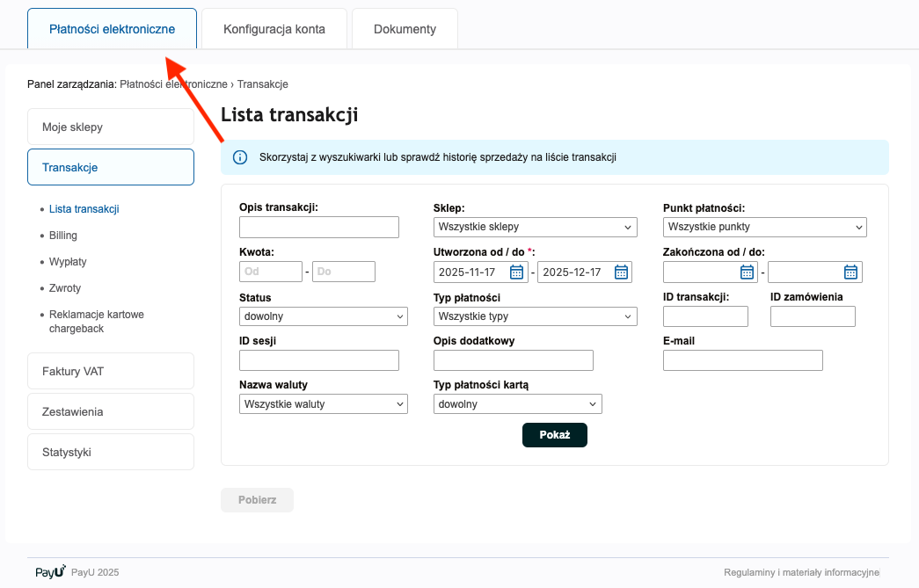The height and width of the screenshot is (588, 919).
Task: Expand the Nazwa waluty dropdown
Action: (x=323, y=404)
